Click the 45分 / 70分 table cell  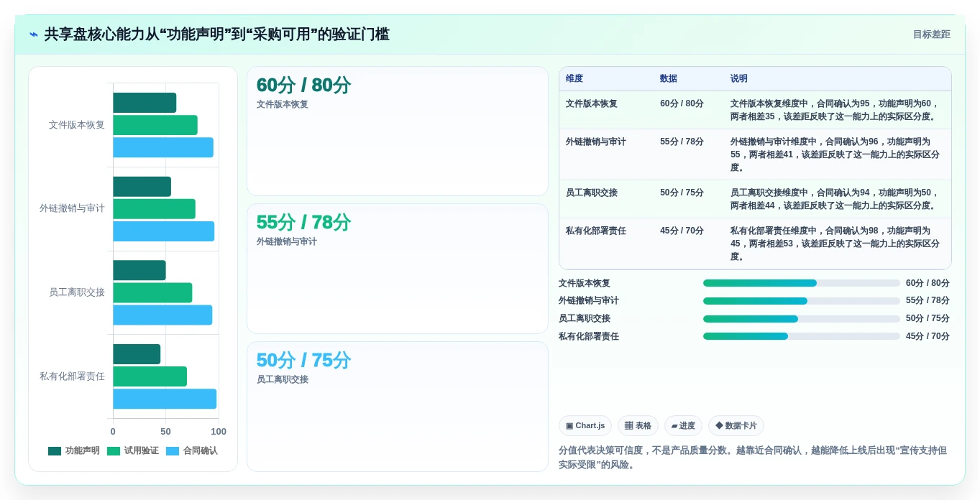(x=682, y=231)
